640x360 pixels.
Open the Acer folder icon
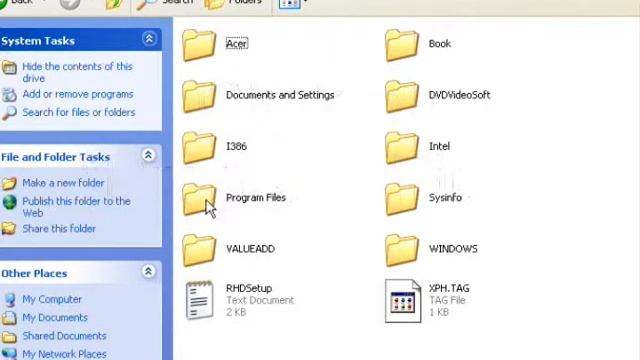(199, 45)
